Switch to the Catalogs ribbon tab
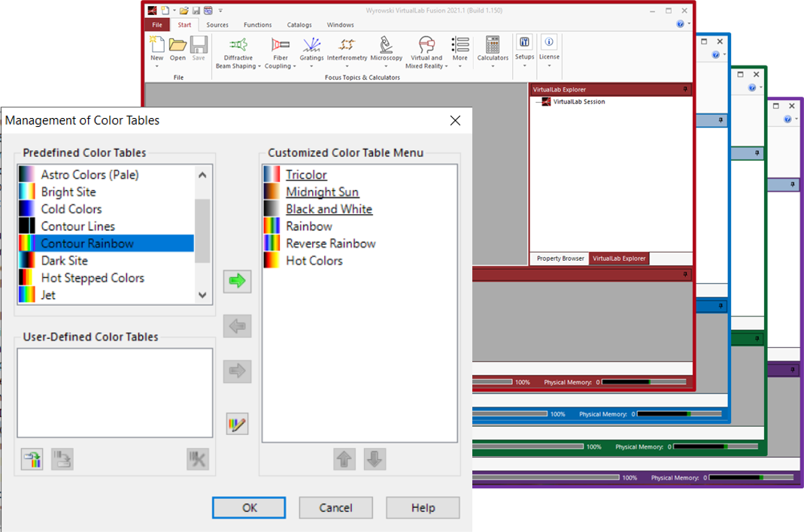Screen dimensions: 804x532 [299, 25]
